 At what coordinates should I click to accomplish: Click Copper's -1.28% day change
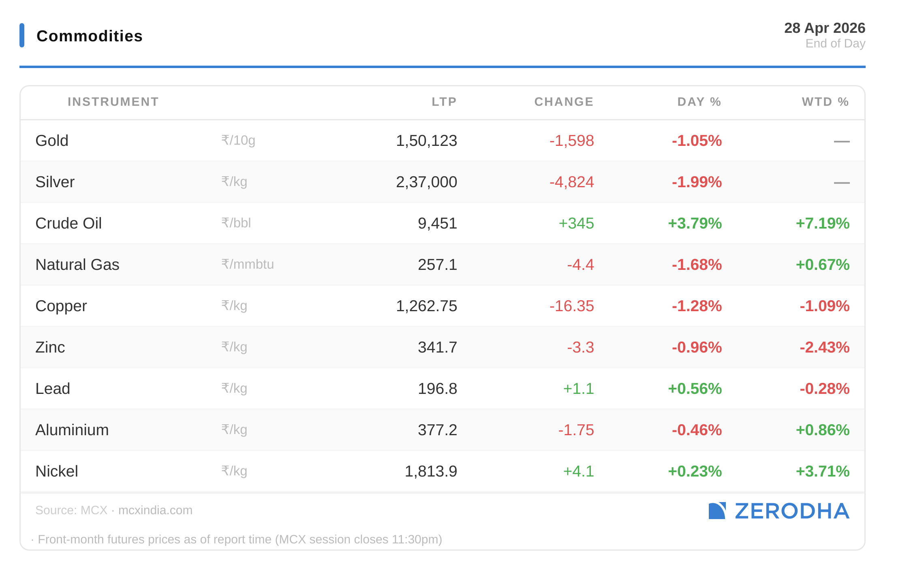[x=697, y=306]
